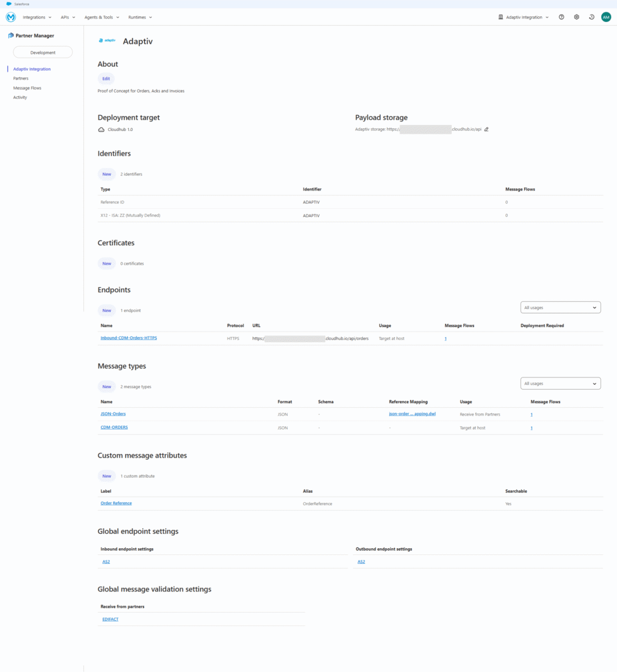This screenshot has width=617, height=672.
Task: Click the Salesforce logo in the top bar
Action: coord(9,4)
